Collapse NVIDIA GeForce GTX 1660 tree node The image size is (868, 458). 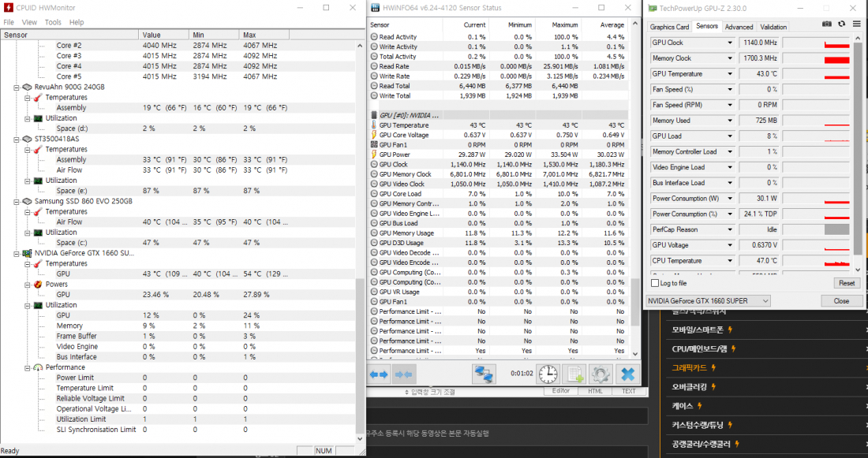(17, 253)
